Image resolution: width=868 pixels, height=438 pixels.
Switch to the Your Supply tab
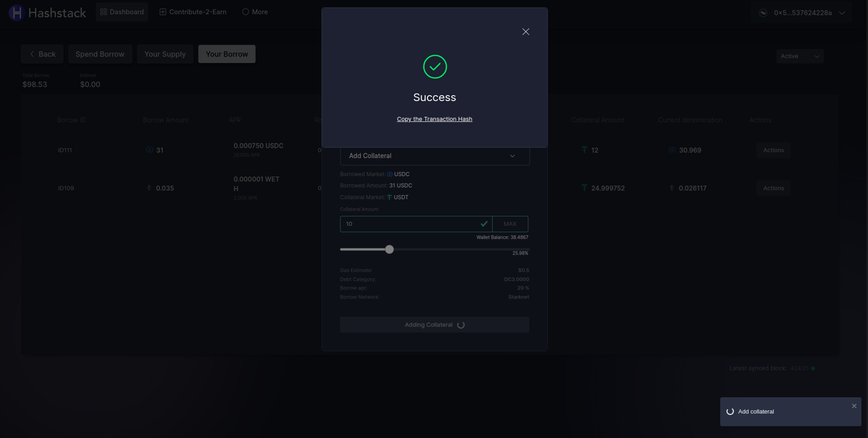(x=165, y=54)
